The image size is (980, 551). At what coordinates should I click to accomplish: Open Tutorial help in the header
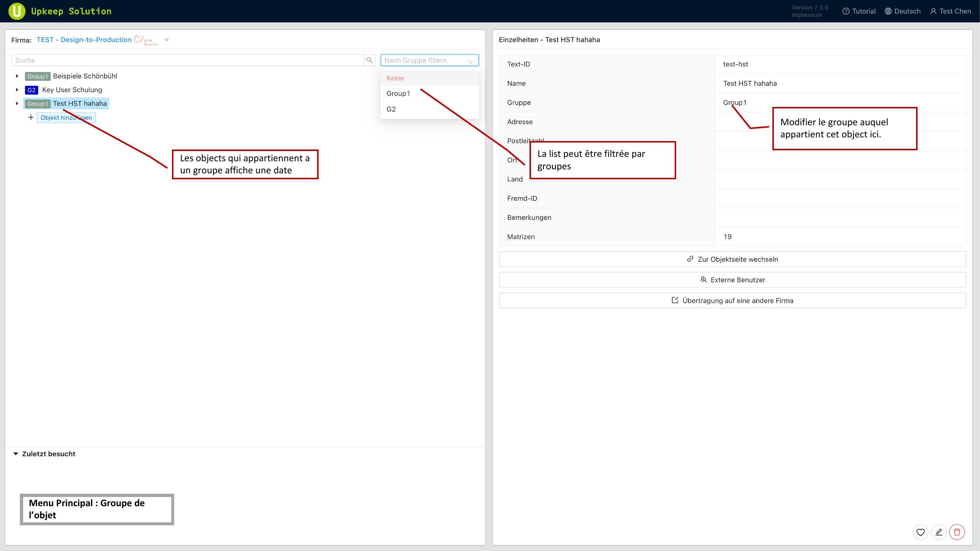pyautogui.click(x=859, y=11)
